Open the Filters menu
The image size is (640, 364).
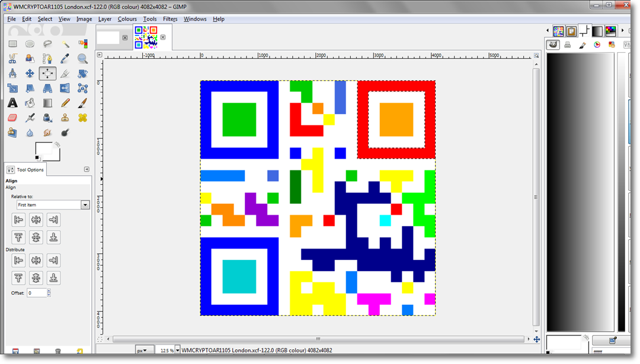pos(170,19)
